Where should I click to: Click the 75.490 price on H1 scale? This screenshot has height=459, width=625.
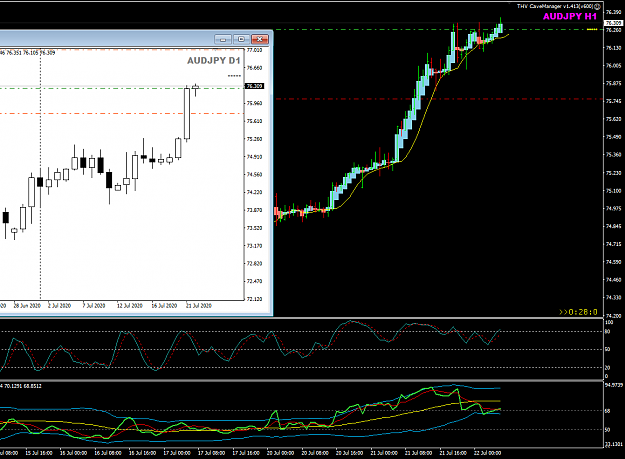tap(613, 137)
